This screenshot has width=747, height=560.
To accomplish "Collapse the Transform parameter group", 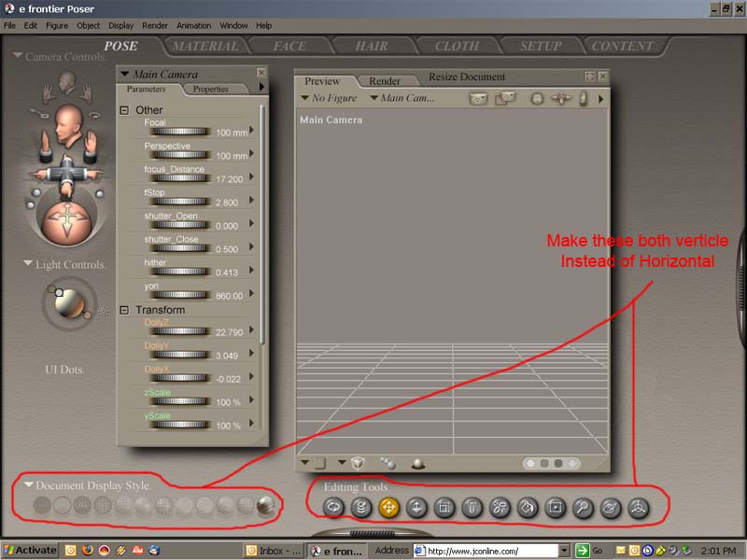I will (124, 310).
